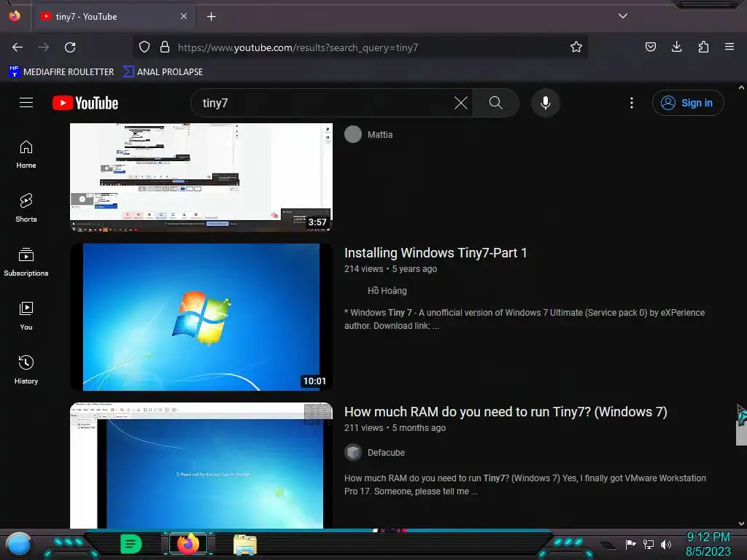Open the Firefox application menu
The width and height of the screenshot is (747, 560).
click(x=729, y=47)
